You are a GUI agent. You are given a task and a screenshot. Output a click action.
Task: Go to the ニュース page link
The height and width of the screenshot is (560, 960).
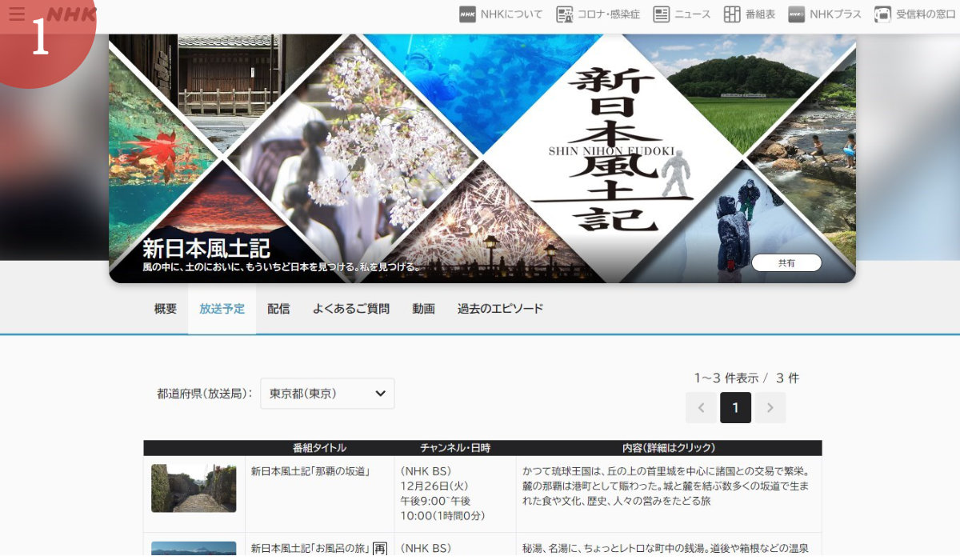point(692,14)
